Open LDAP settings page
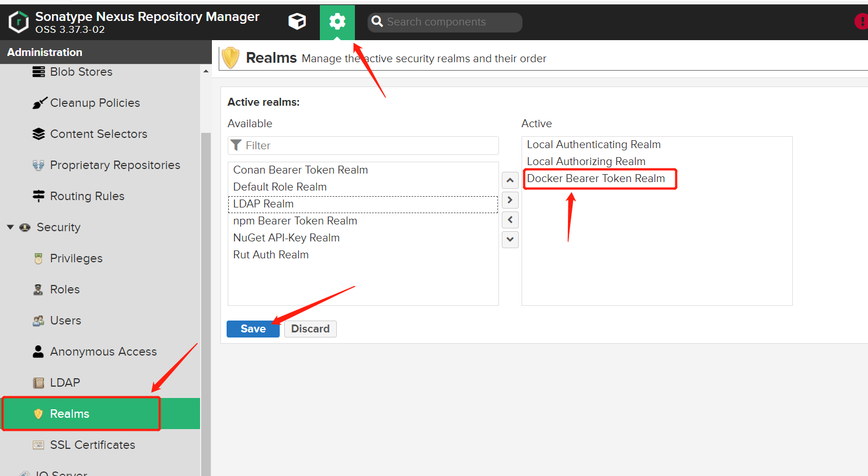Image resolution: width=868 pixels, height=476 pixels. pyautogui.click(x=64, y=383)
